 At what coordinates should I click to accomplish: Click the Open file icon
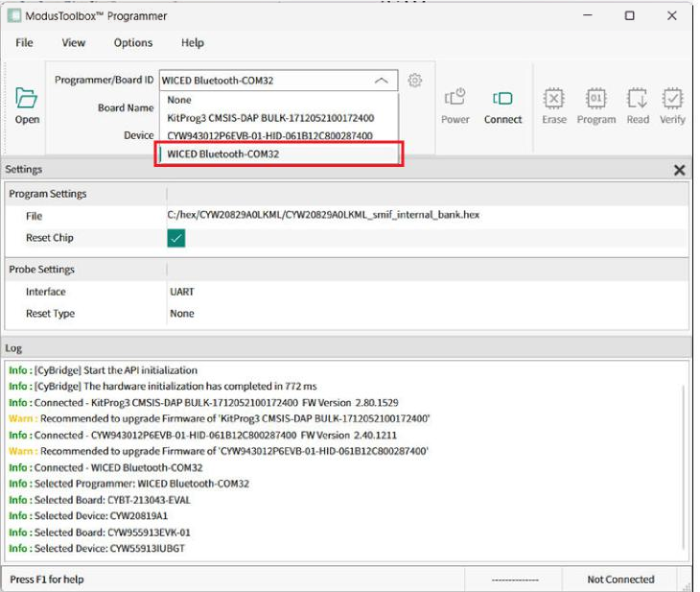[27, 106]
